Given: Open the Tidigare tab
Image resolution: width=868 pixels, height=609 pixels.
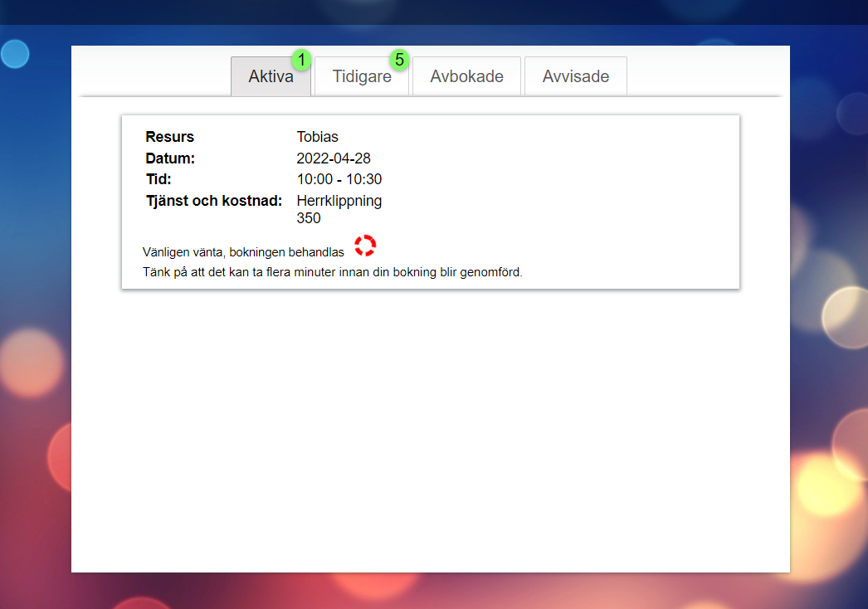Looking at the screenshot, I should coord(362,77).
